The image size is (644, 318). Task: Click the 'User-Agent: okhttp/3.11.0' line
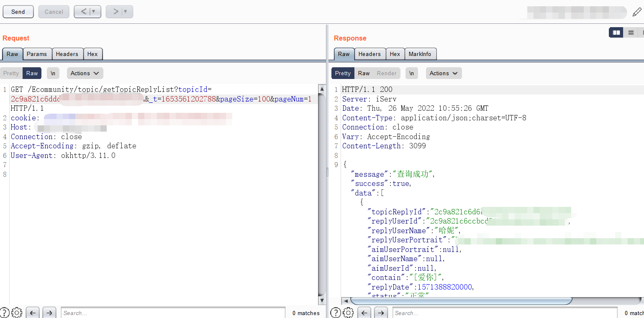click(x=63, y=155)
